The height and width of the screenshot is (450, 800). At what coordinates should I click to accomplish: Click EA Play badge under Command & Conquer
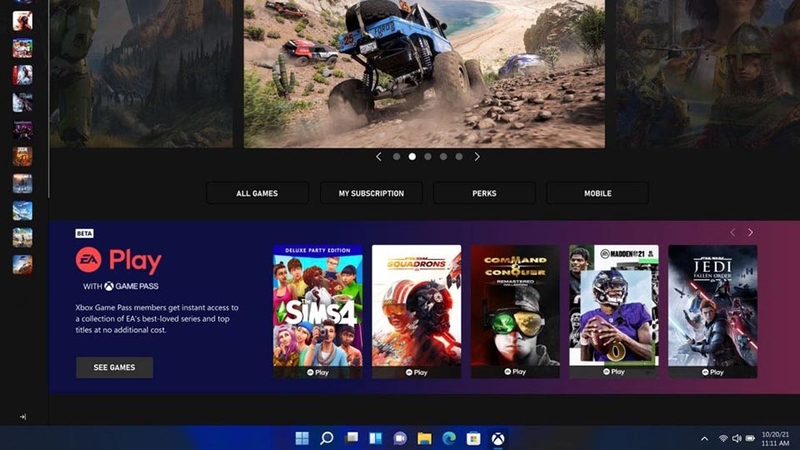click(x=515, y=372)
